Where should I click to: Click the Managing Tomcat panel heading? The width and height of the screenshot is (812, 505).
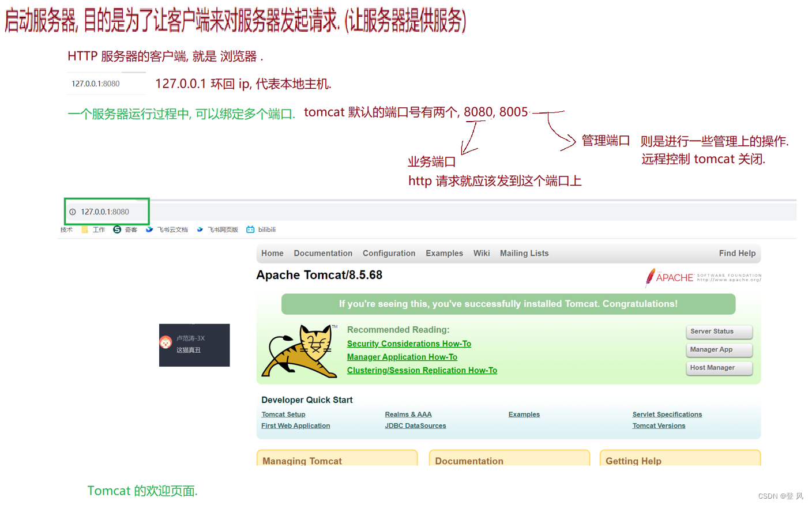(x=302, y=461)
